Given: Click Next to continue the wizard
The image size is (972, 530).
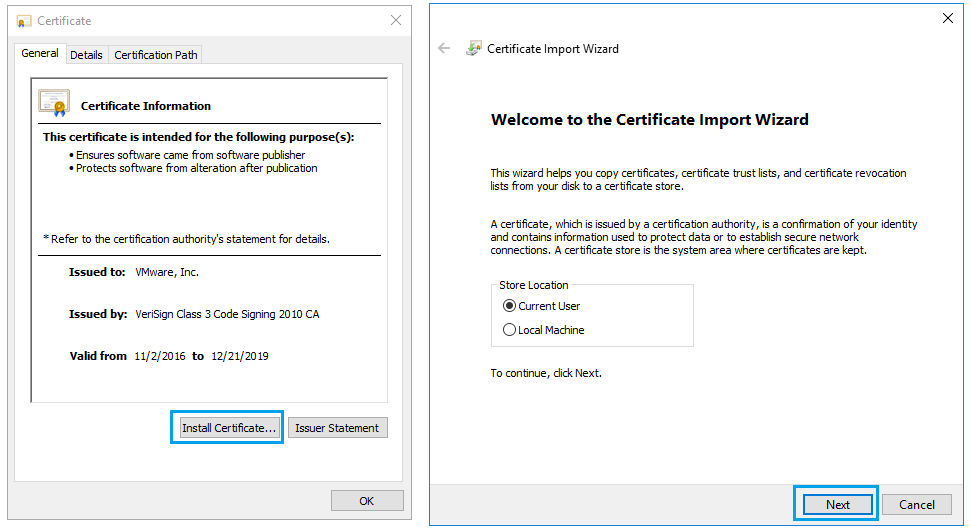Looking at the screenshot, I should click(x=837, y=504).
